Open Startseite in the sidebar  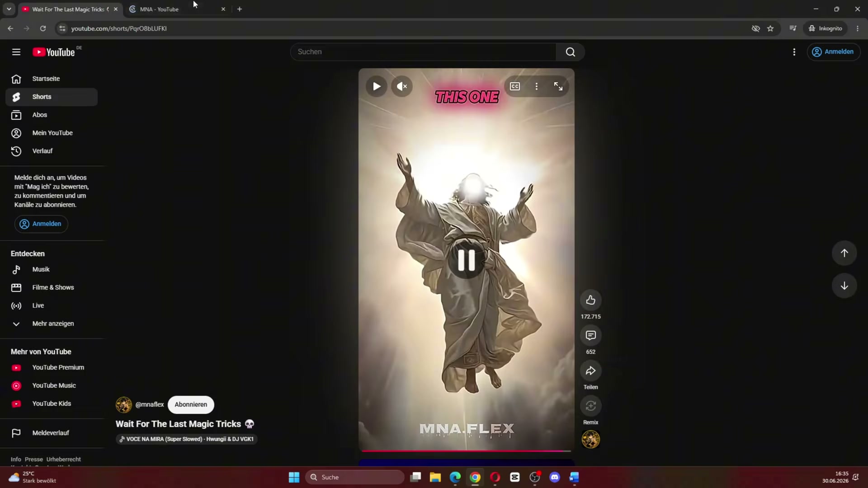52,79
